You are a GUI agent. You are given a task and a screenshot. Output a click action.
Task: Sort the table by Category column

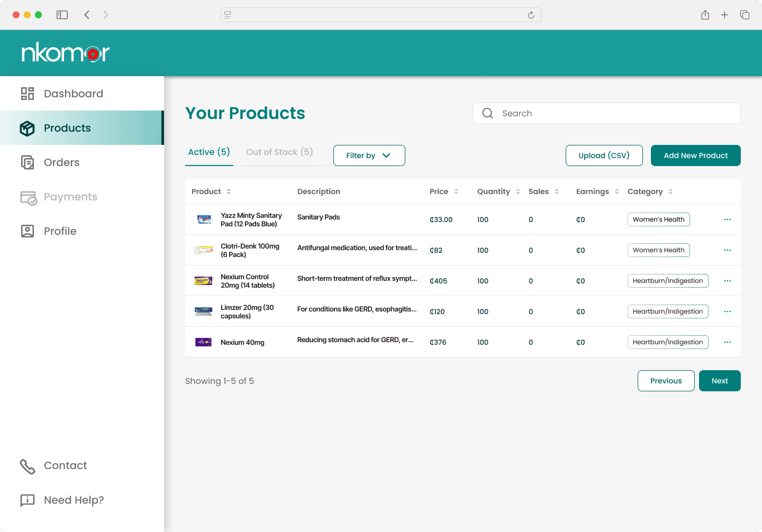coord(650,191)
